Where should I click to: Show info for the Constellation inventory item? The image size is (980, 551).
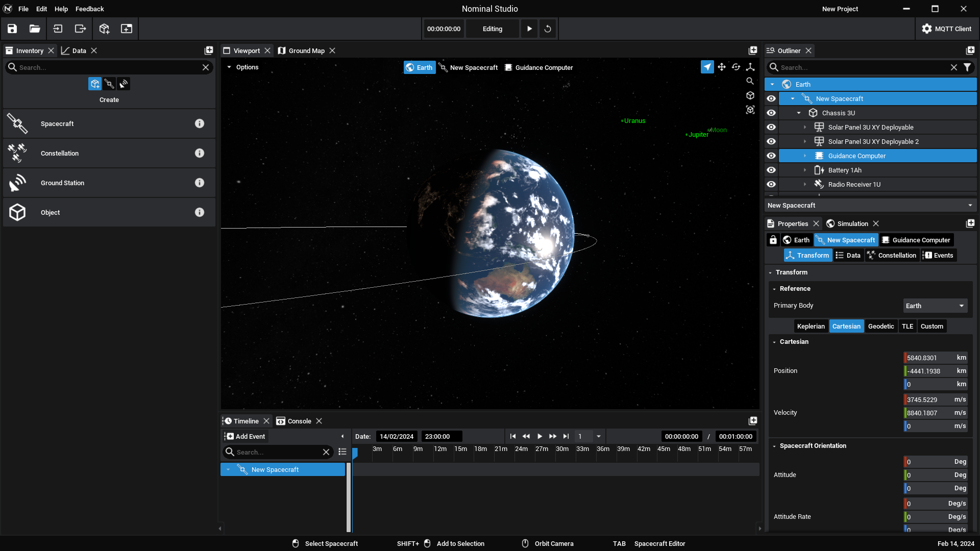[x=200, y=153]
